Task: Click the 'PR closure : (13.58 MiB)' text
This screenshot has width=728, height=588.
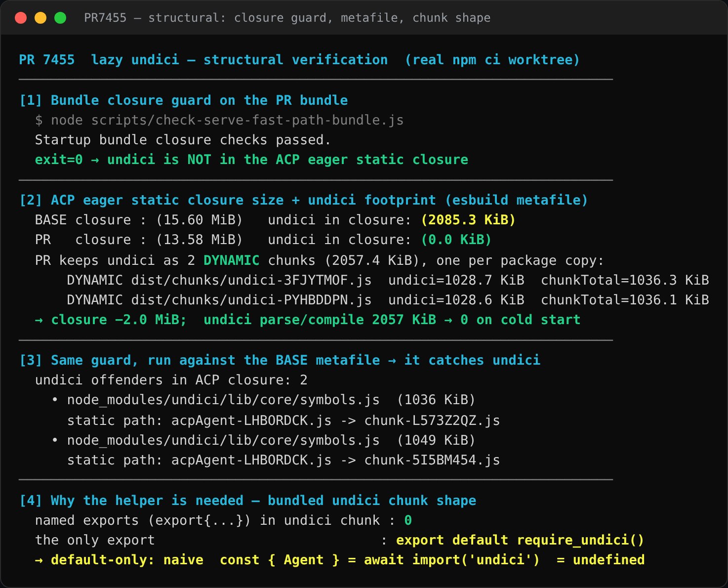Action: point(139,240)
